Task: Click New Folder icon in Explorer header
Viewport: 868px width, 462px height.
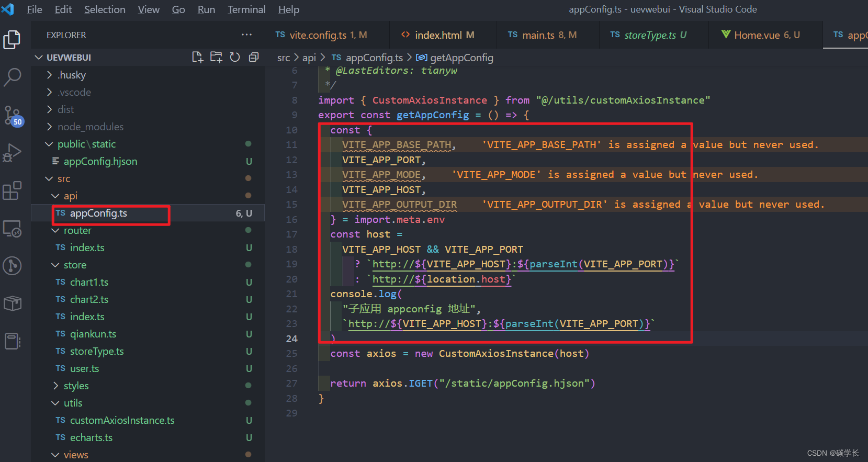Action: pyautogui.click(x=216, y=57)
